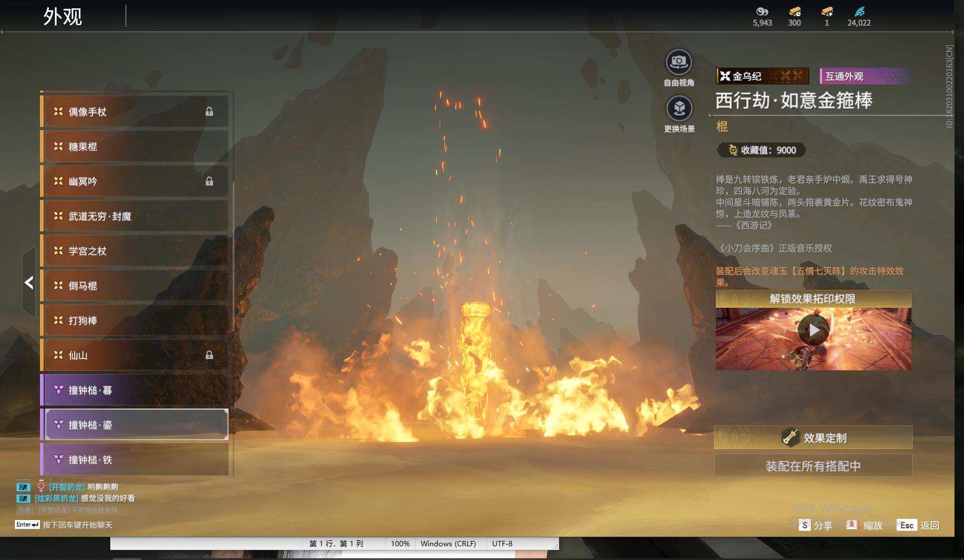Viewport: 964px width, 560px height.
Task: Select the 撞钟槌·铁 skin
Action: pos(134,460)
